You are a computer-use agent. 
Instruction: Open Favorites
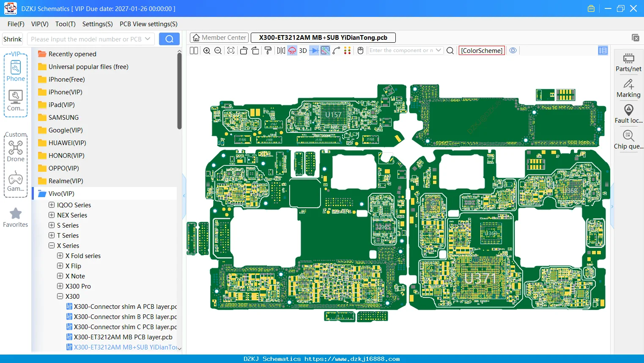16,218
